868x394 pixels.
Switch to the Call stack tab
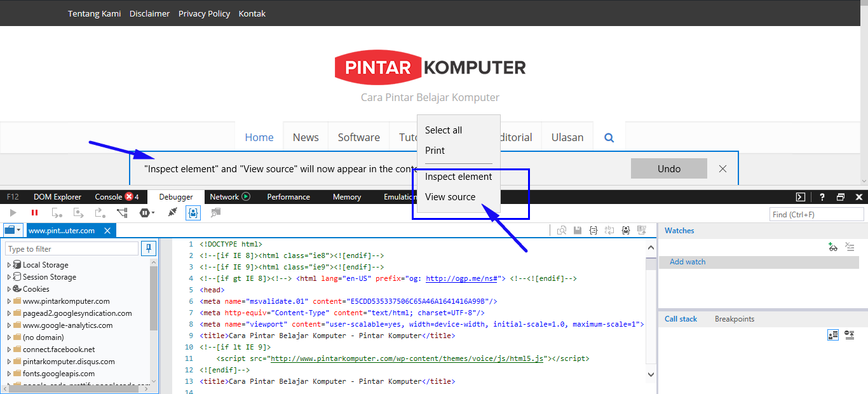681,319
